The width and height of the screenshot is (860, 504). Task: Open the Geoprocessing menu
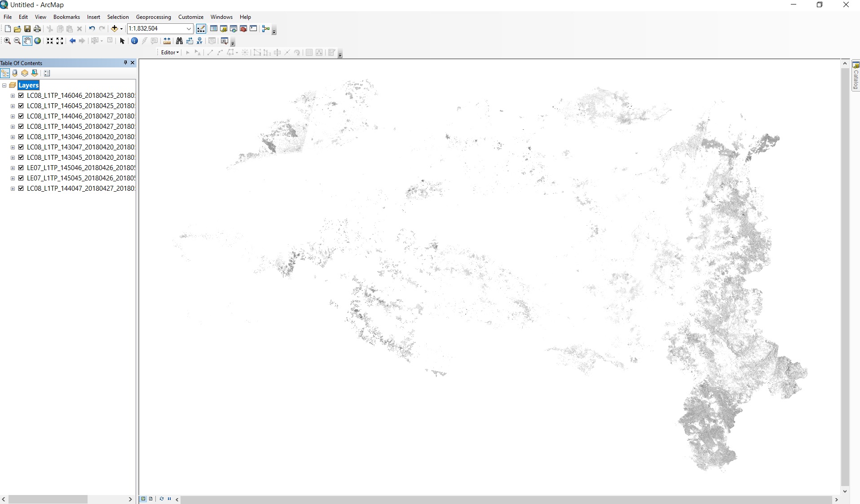tap(153, 17)
